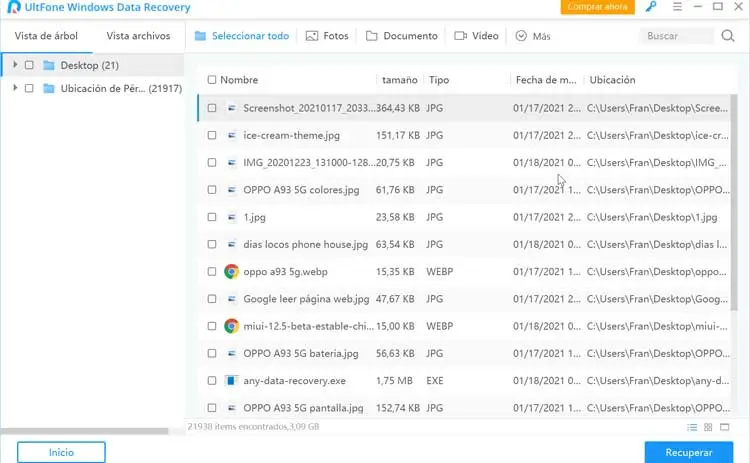Check the IMG_20201223 file checkbox
Screen dimensions: 750x463
212,163
